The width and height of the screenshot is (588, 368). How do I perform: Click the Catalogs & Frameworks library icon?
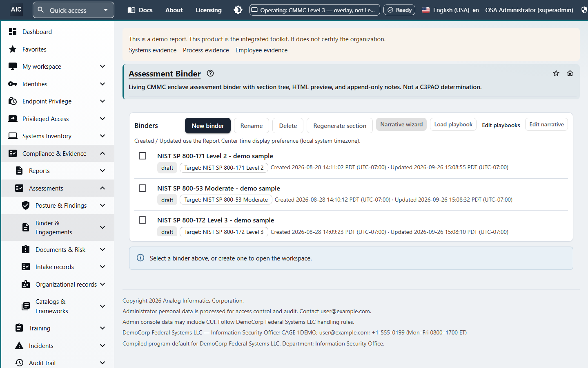[26, 306]
